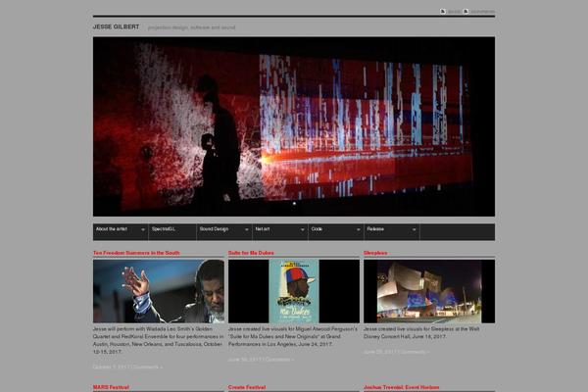Open the JESSE GILBERT site title link

tap(116, 27)
